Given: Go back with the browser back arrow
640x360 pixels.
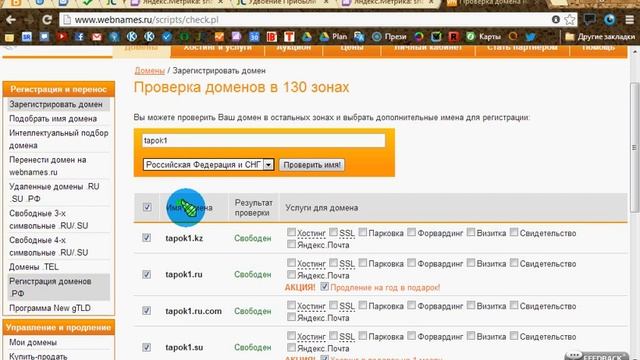Looking at the screenshot, I should (x=11, y=20).
